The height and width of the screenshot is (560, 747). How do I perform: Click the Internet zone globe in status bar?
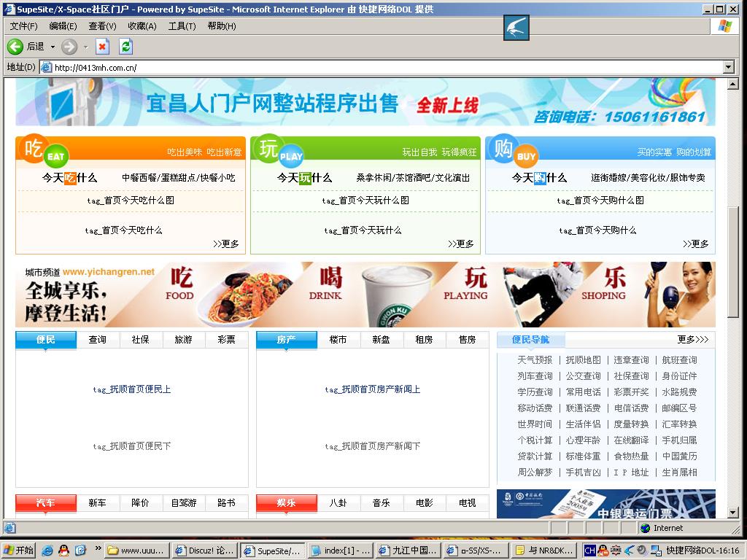coord(646,528)
